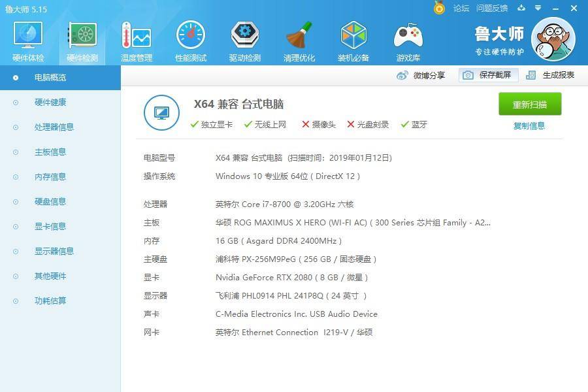
Task: Click the 独立显卡 checkmark indicator
Action: coord(195,124)
